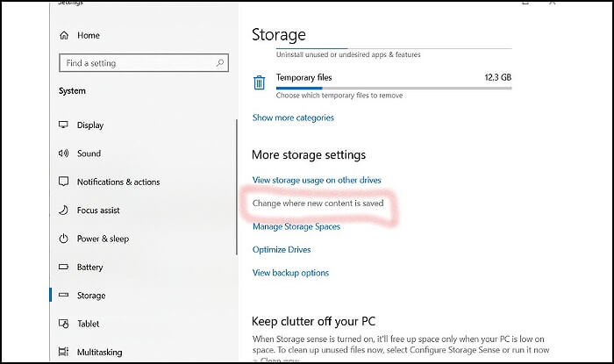Image resolution: width=614 pixels, height=364 pixels.
Task: Open View storage usage on other drives
Action: [x=317, y=180]
